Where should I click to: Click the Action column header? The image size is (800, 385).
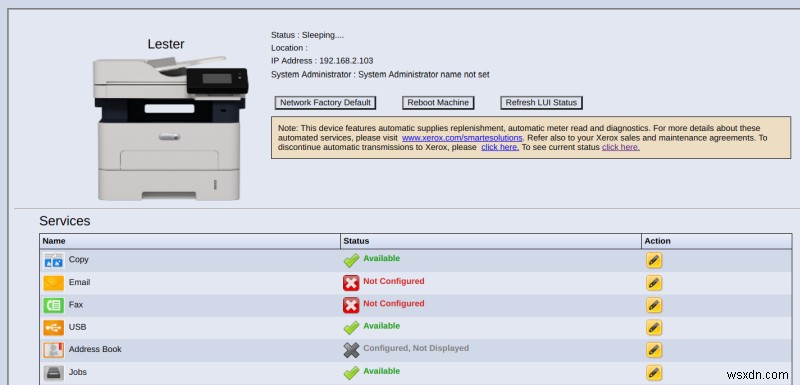717,241
